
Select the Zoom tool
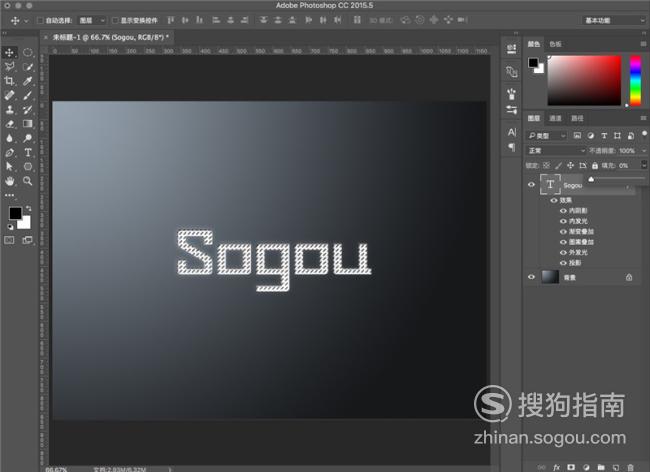[27, 181]
